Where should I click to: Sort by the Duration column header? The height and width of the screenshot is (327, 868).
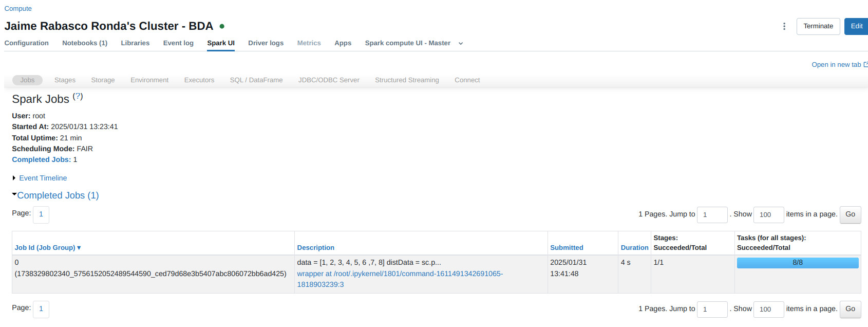(x=634, y=247)
